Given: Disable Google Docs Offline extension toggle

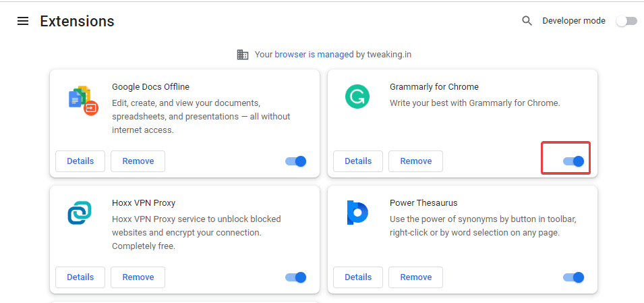Looking at the screenshot, I should [296, 161].
